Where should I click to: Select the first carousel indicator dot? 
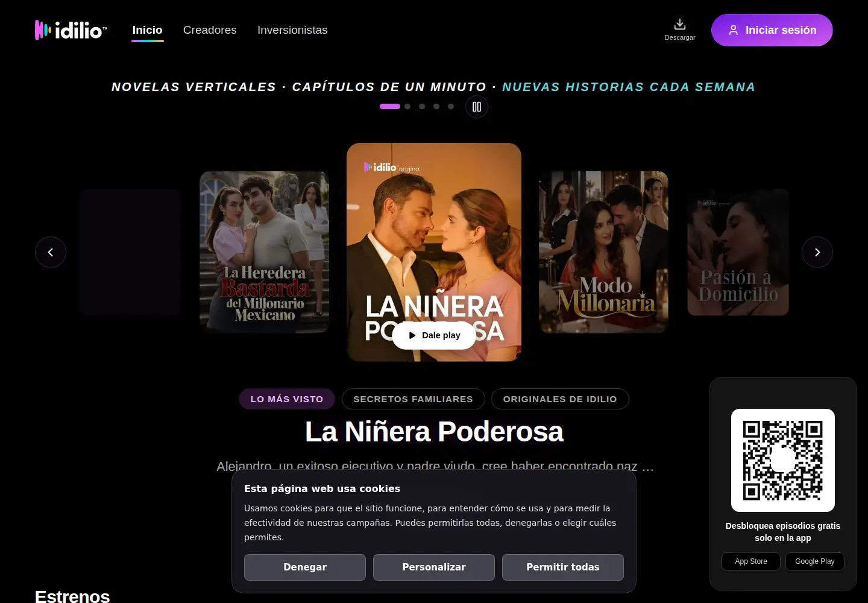click(390, 107)
